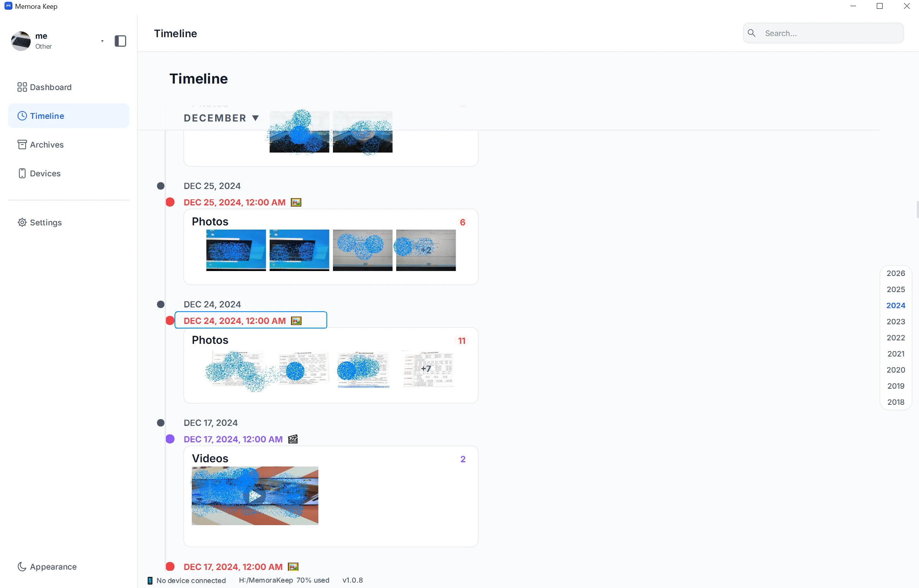The width and height of the screenshot is (919, 588).
Task: Focus the Search input field
Action: tap(823, 33)
